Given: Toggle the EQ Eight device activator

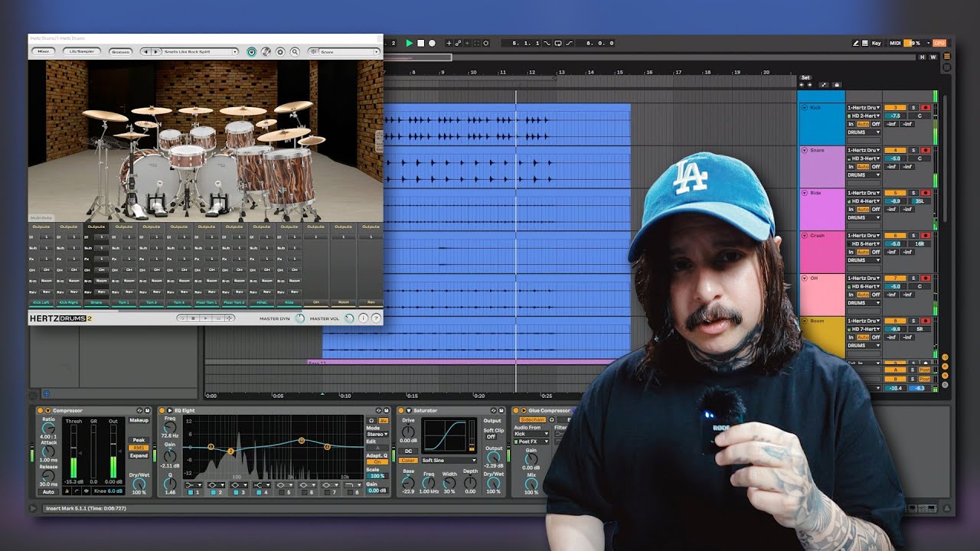Looking at the screenshot, I should pyautogui.click(x=162, y=411).
